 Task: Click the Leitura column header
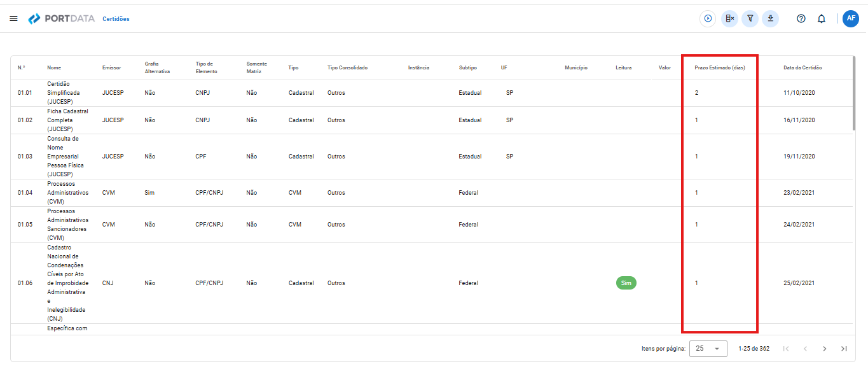point(624,67)
